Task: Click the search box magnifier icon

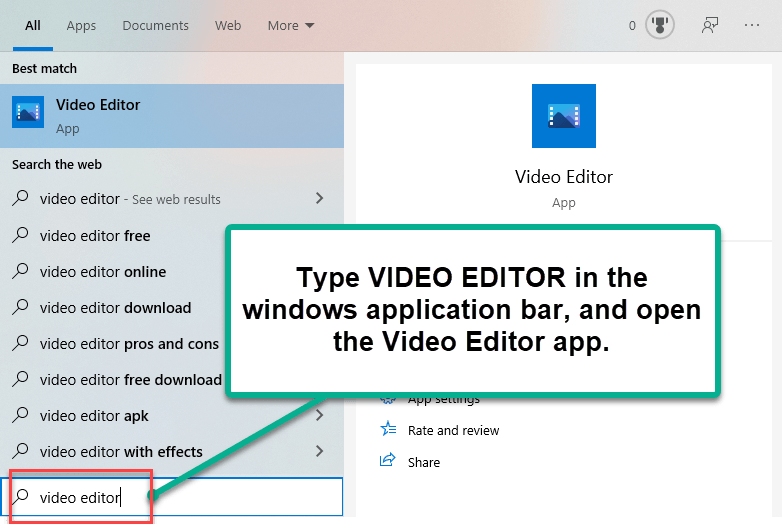Action: 20,497
